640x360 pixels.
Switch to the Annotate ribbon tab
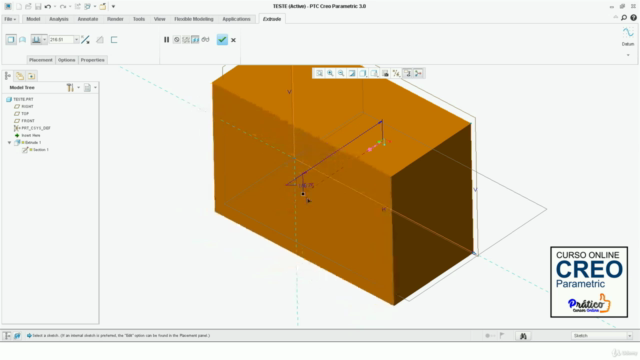click(88, 19)
